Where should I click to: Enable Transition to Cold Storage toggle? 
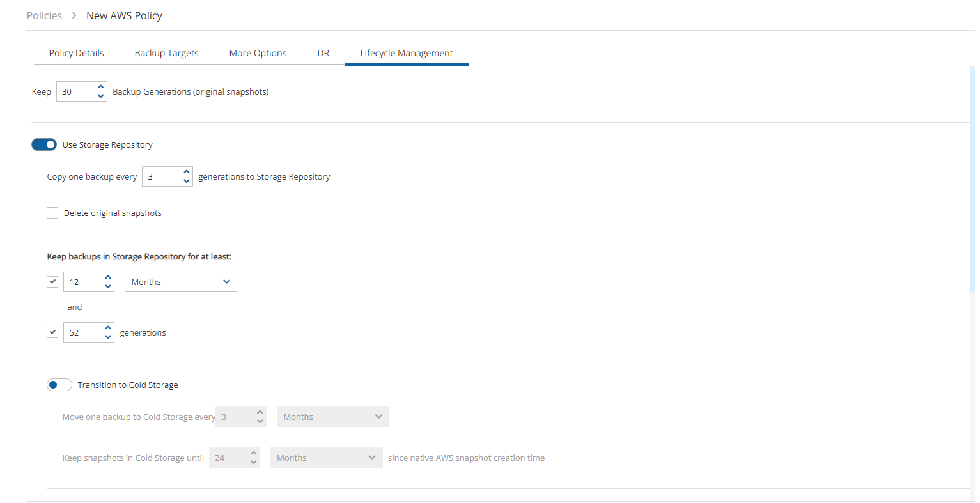tap(59, 385)
